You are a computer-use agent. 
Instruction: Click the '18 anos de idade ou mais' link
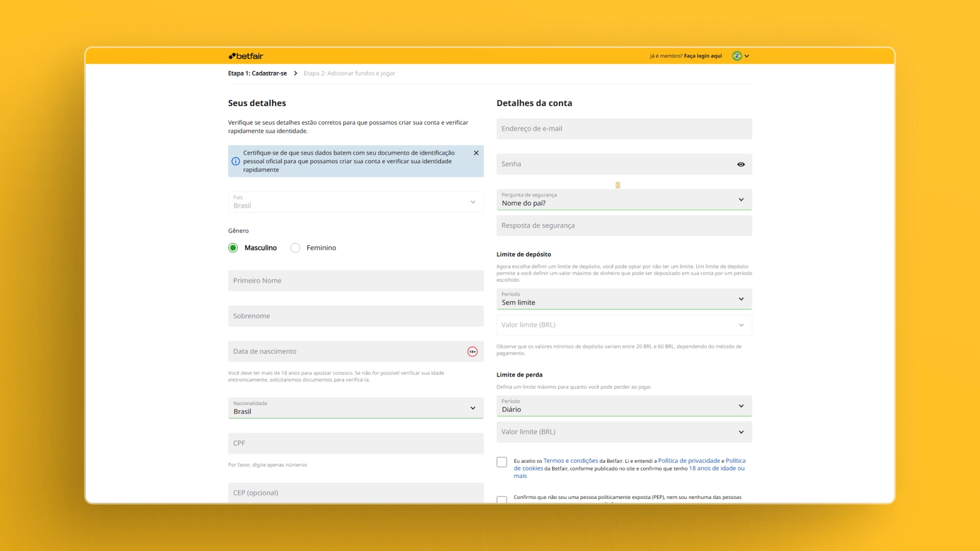pos(717,468)
